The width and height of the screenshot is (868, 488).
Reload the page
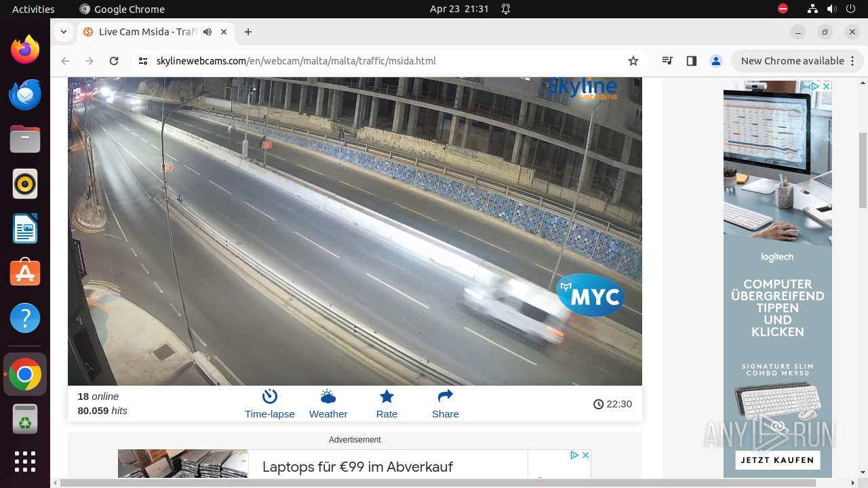click(x=114, y=61)
